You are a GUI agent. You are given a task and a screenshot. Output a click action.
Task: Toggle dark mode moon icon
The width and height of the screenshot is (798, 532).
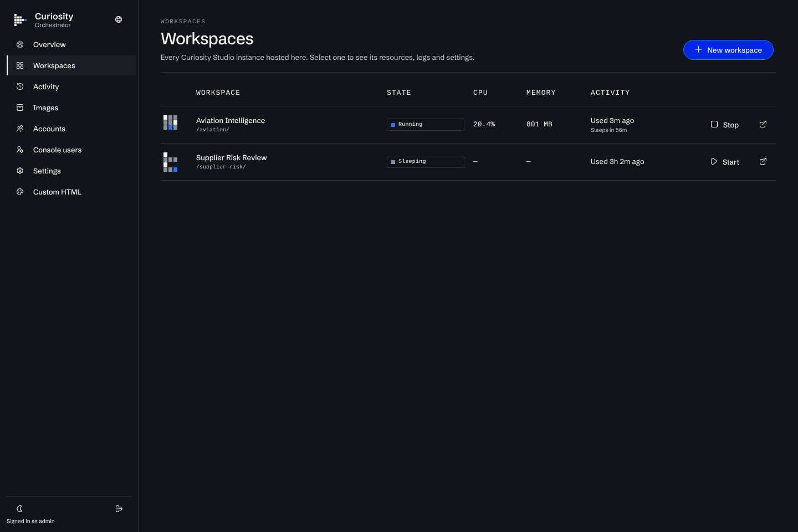(x=19, y=509)
